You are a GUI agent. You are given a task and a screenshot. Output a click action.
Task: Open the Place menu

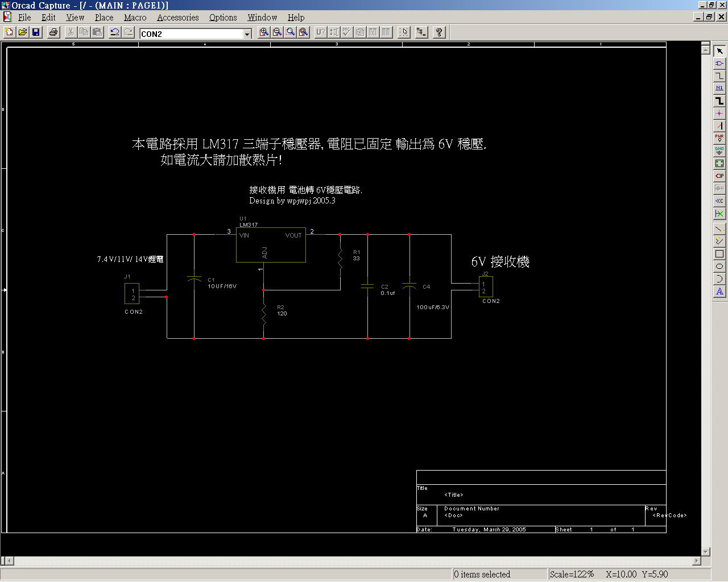point(104,18)
